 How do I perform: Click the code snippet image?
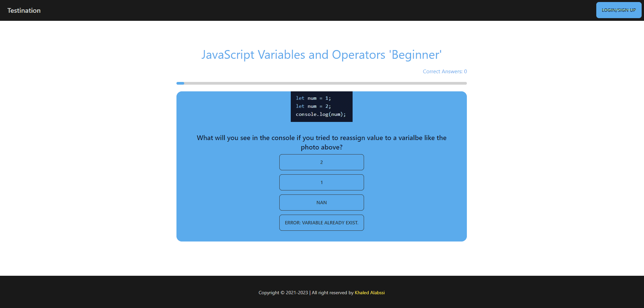(x=321, y=106)
